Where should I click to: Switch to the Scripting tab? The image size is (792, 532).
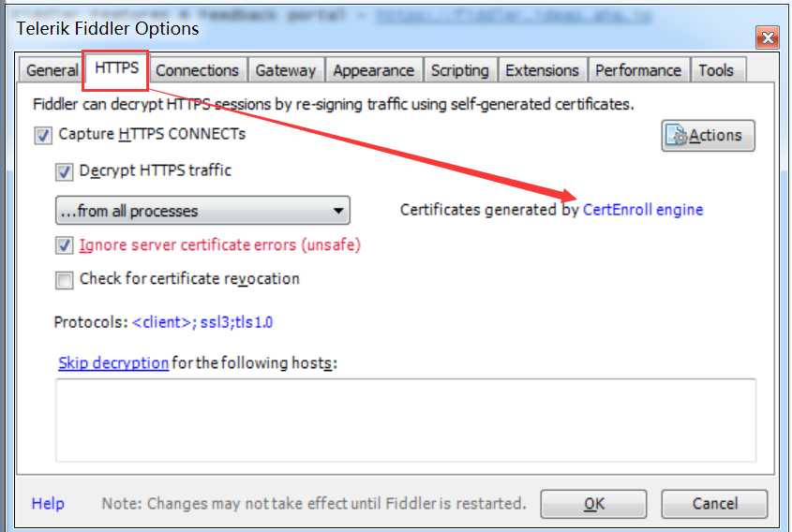pos(459,70)
